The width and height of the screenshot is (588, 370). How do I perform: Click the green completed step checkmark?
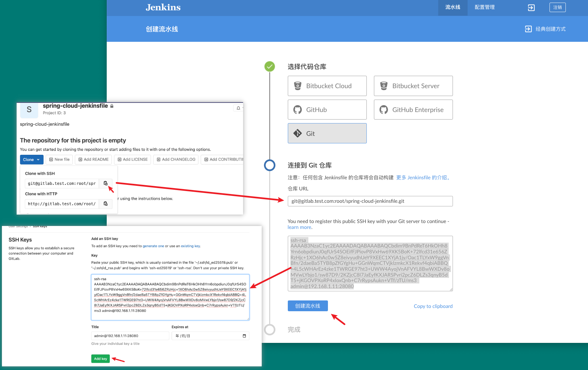(x=270, y=67)
